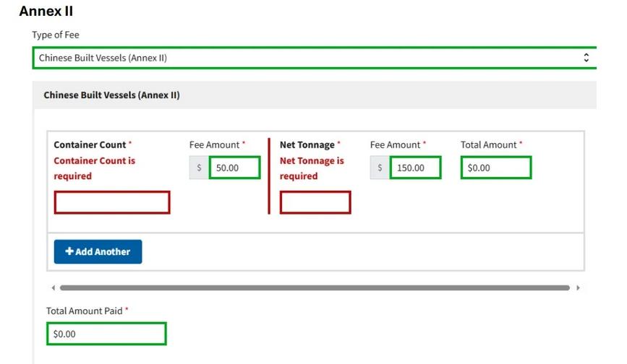The width and height of the screenshot is (627, 364).
Task: Click the empty Container Count input box
Action: pos(112,203)
